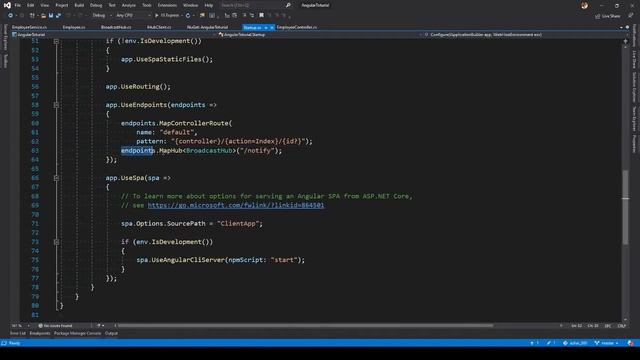Click the Save All icon
The width and height of the screenshot is (640, 360).
[58, 16]
